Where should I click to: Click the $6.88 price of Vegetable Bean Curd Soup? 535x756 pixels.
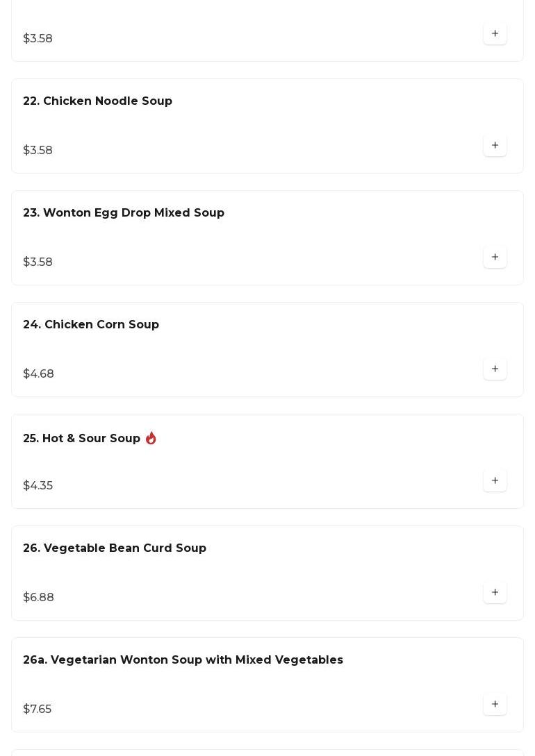coord(39,598)
